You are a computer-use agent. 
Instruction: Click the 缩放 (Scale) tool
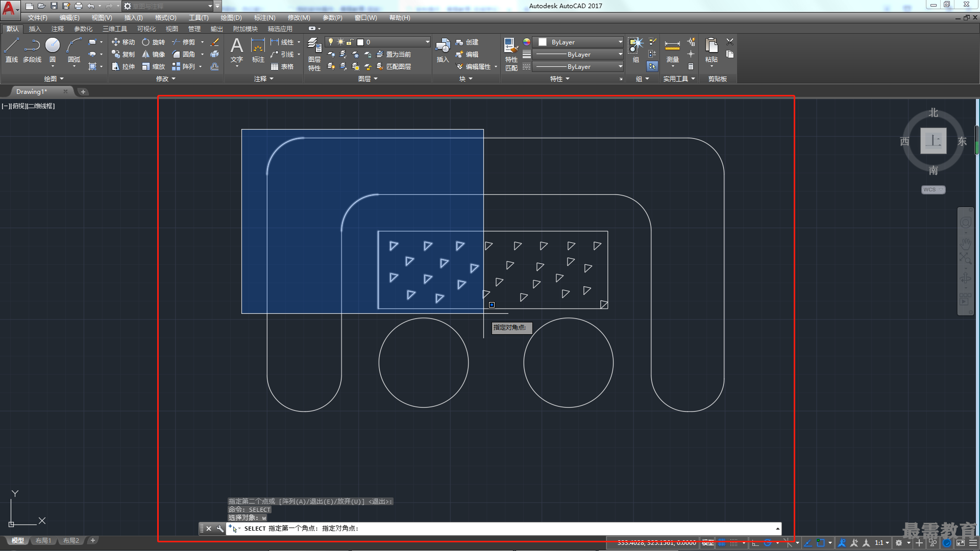tap(154, 66)
